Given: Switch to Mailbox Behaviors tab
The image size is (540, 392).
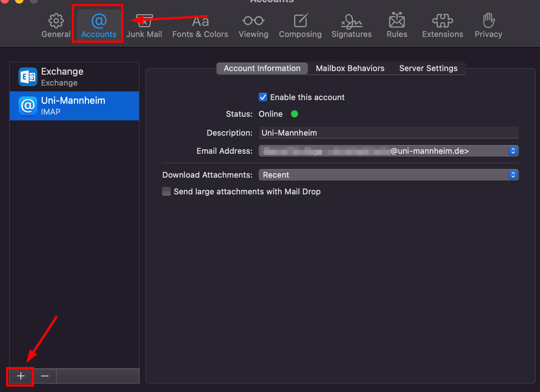Looking at the screenshot, I should pyautogui.click(x=350, y=69).
